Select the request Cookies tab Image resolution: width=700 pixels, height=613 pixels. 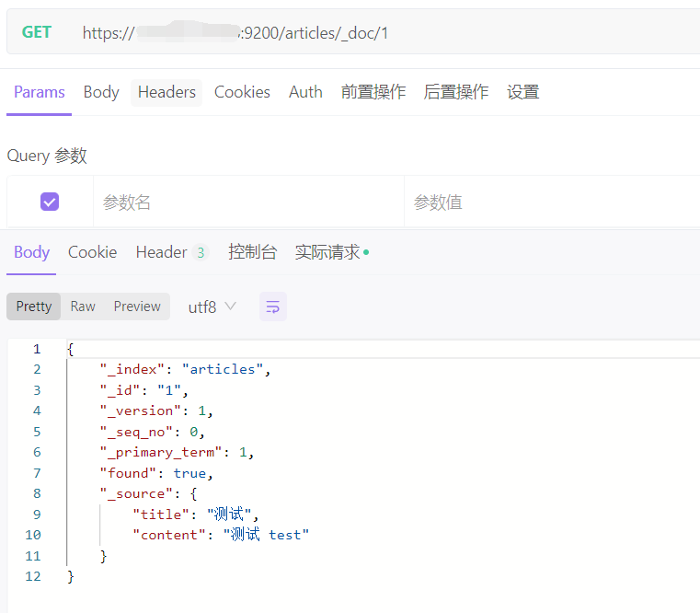coord(242,92)
